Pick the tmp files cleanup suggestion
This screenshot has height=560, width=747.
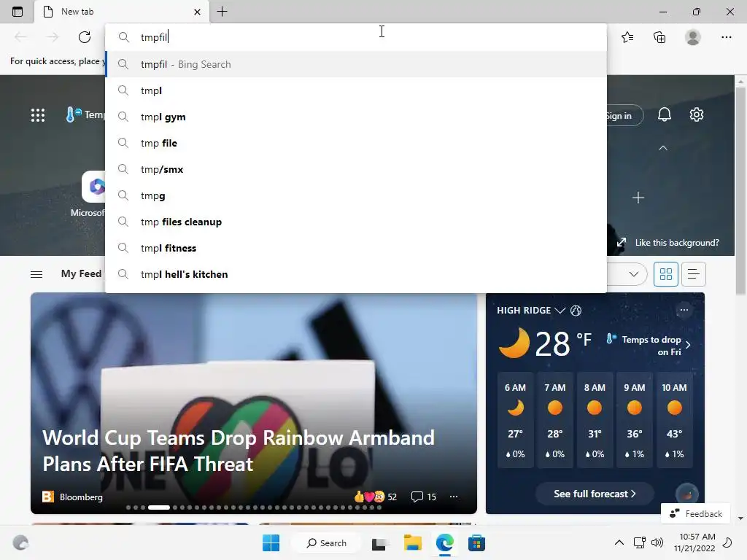[x=355, y=222]
